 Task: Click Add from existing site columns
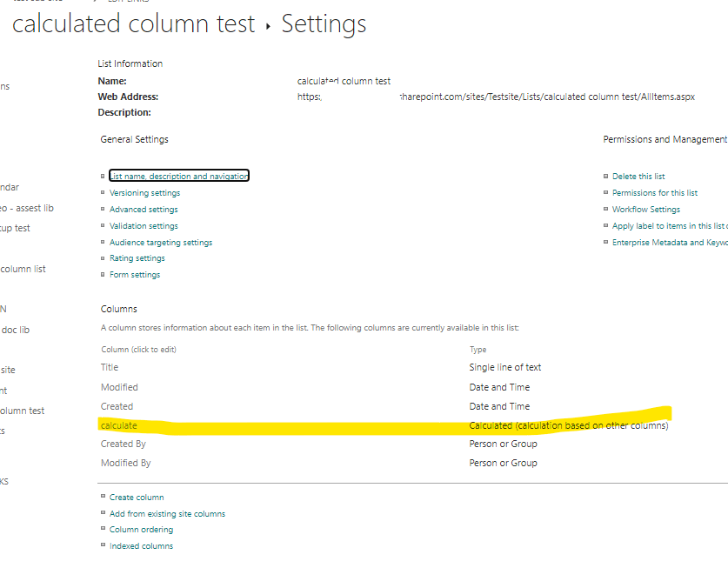click(x=167, y=514)
